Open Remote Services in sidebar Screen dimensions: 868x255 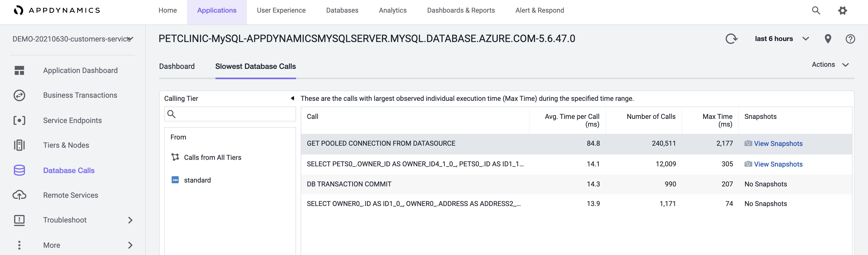click(x=71, y=195)
